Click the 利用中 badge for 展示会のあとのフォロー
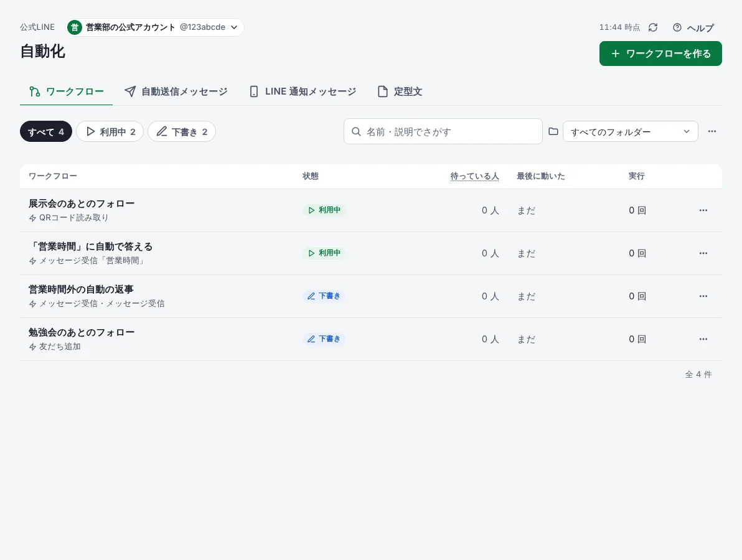742x560 pixels. pos(324,210)
